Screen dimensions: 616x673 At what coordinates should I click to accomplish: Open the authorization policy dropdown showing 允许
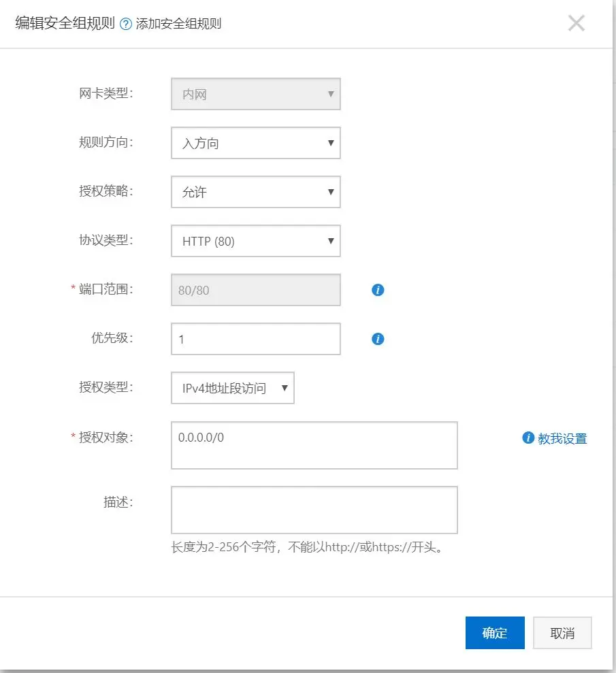(x=255, y=192)
